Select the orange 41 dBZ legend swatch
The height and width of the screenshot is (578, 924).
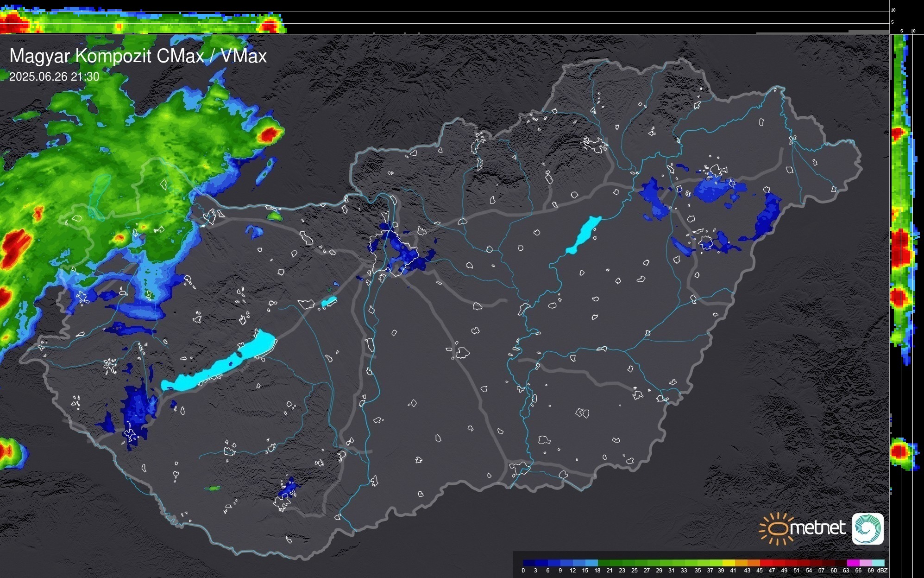[x=741, y=563]
